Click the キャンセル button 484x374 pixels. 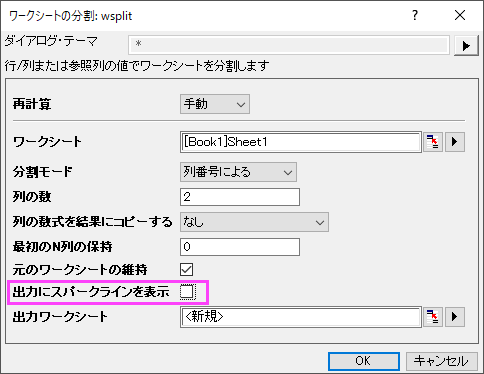click(441, 361)
